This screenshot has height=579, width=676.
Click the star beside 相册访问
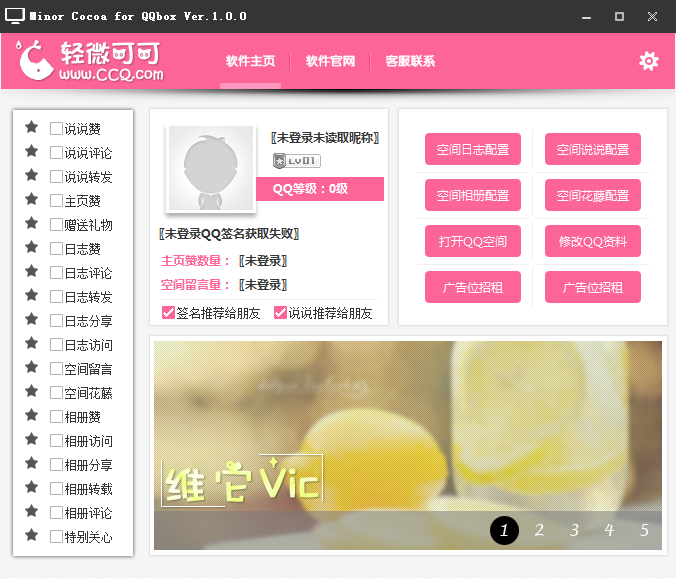[x=31, y=439]
